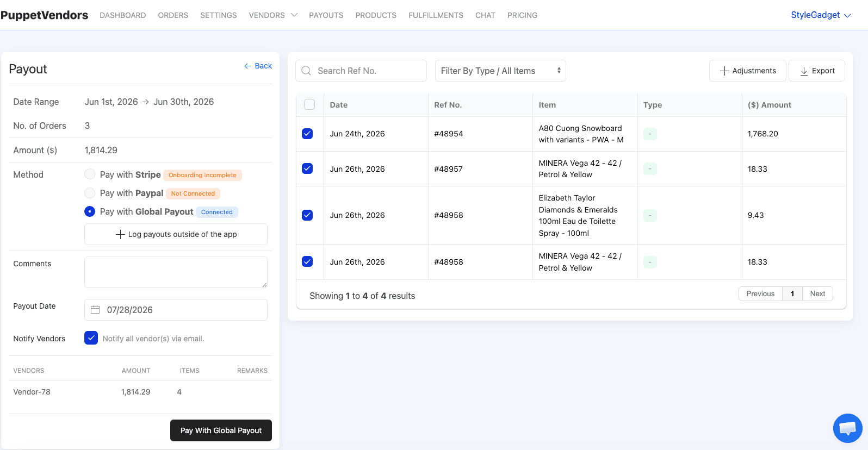
Task: Click plus icon beside Log payouts
Action: 120,234
